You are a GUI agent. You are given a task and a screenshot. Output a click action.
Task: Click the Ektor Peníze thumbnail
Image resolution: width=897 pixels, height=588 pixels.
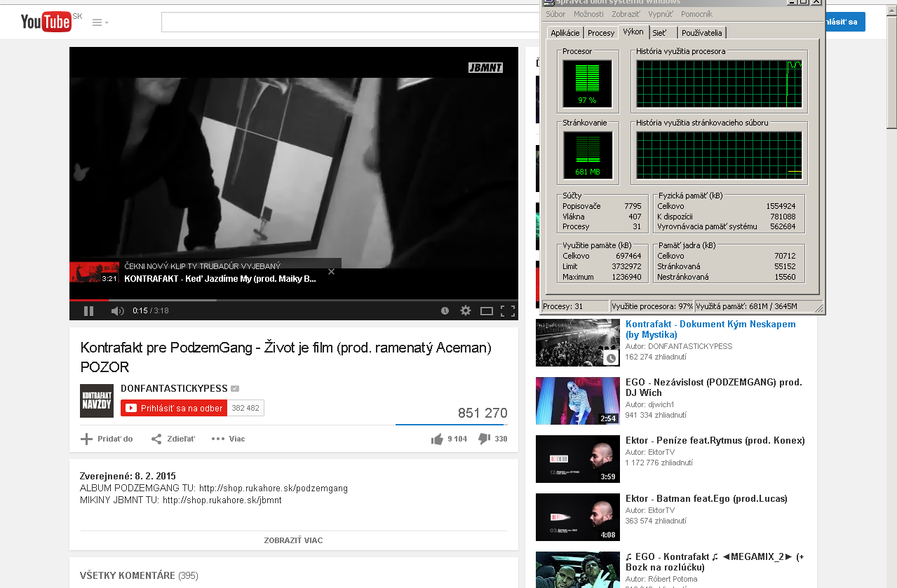(578, 459)
